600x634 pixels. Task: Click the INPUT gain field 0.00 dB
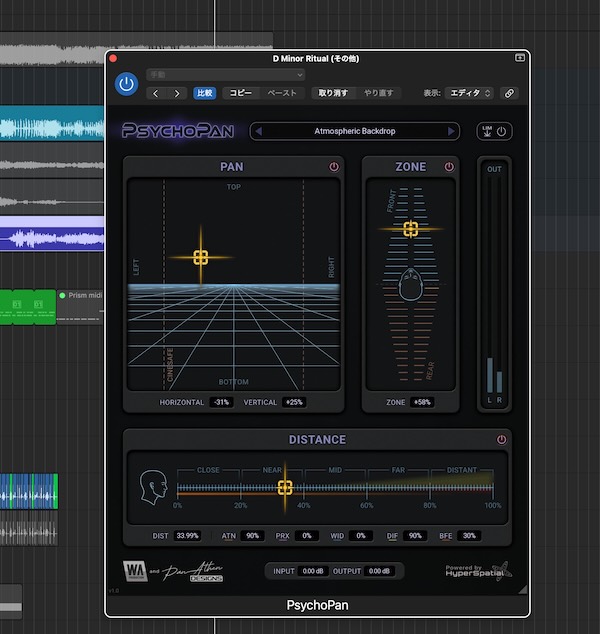click(313, 571)
